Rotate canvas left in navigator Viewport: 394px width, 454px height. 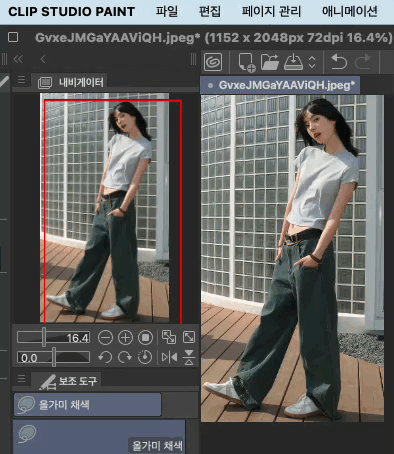click(105, 357)
